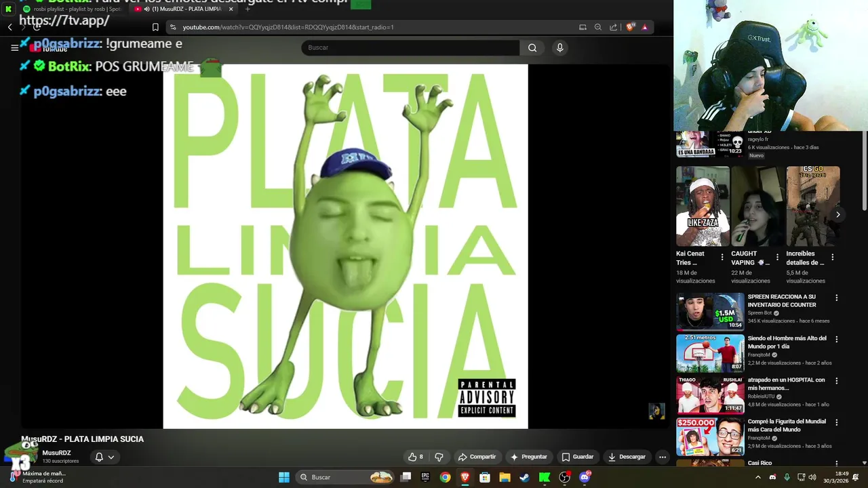Open Microsoft Store from the taskbar

(x=485, y=477)
